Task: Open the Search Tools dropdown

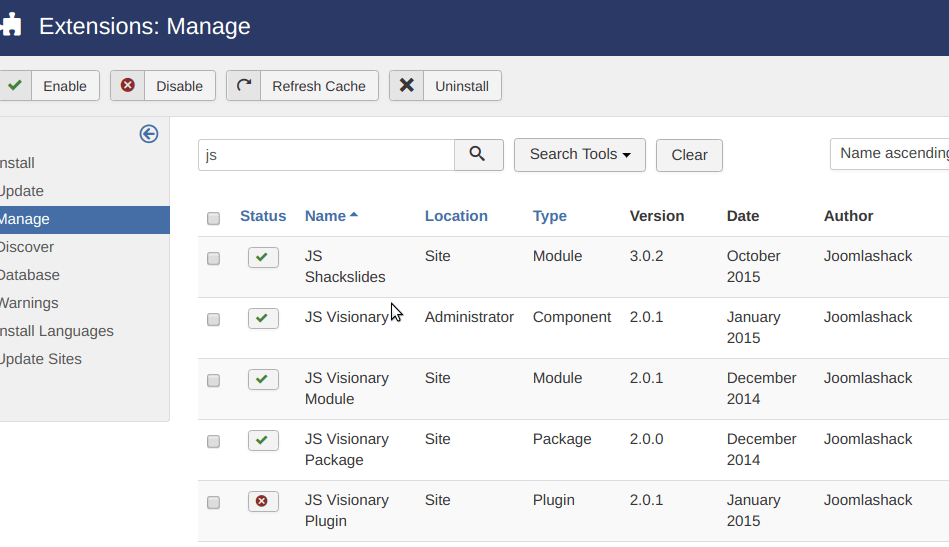Action: (x=580, y=155)
